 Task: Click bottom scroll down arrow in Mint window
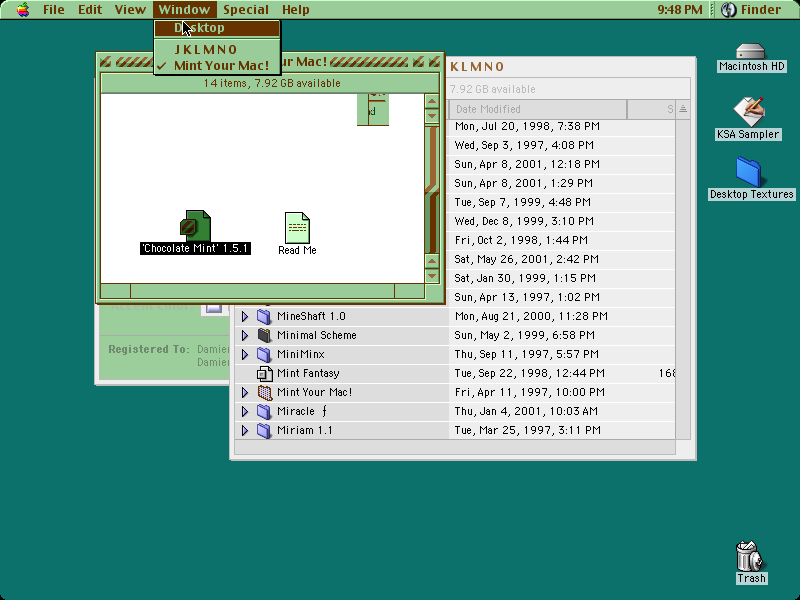point(432,276)
